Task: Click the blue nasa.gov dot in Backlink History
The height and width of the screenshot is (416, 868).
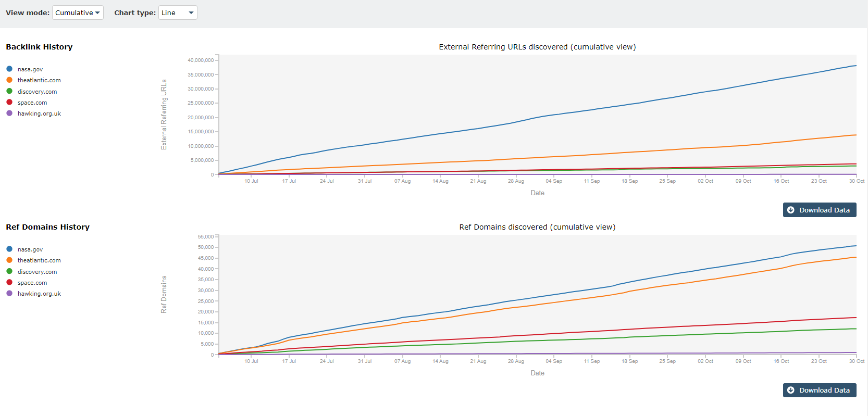Action: [x=9, y=69]
